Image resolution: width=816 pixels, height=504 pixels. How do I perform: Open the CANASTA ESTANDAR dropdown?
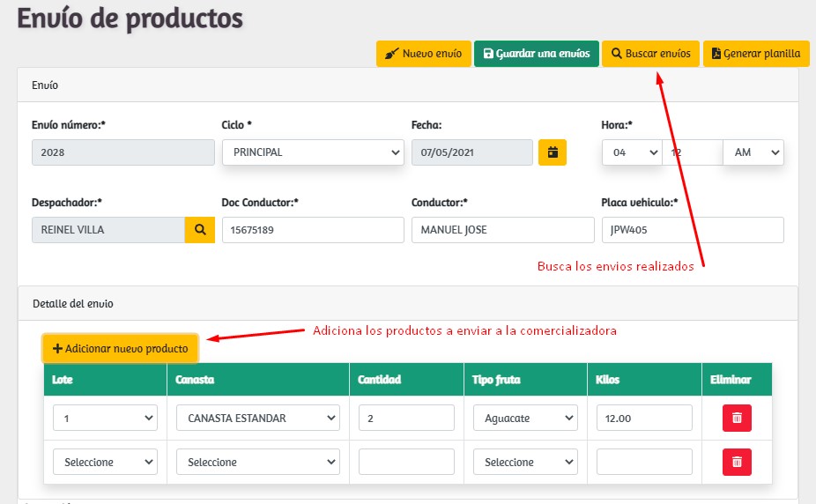click(x=257, y=419)
